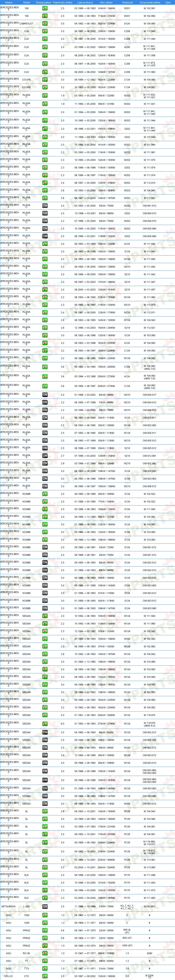This screenshot has width=175, height=980.
Task: Click petrol icon in the M 112.921 row
Action: tap(45, 328)
